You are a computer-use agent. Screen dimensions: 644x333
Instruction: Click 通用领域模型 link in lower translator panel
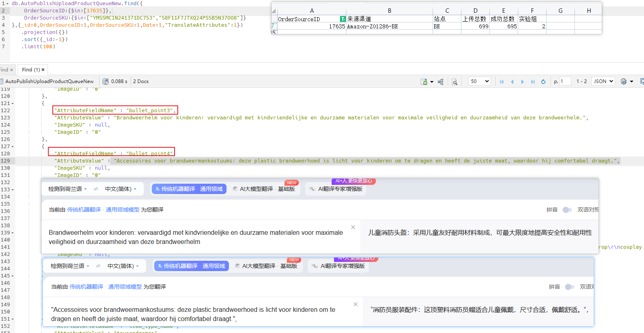point(125,287)
